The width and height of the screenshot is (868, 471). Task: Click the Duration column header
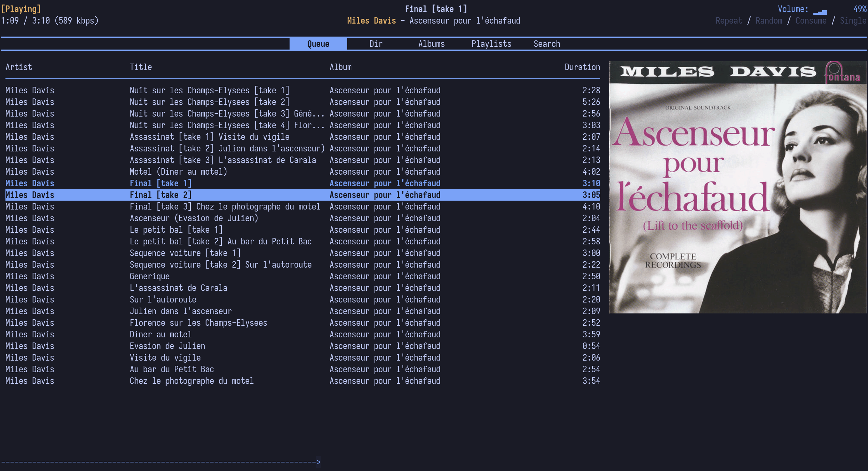582,67
